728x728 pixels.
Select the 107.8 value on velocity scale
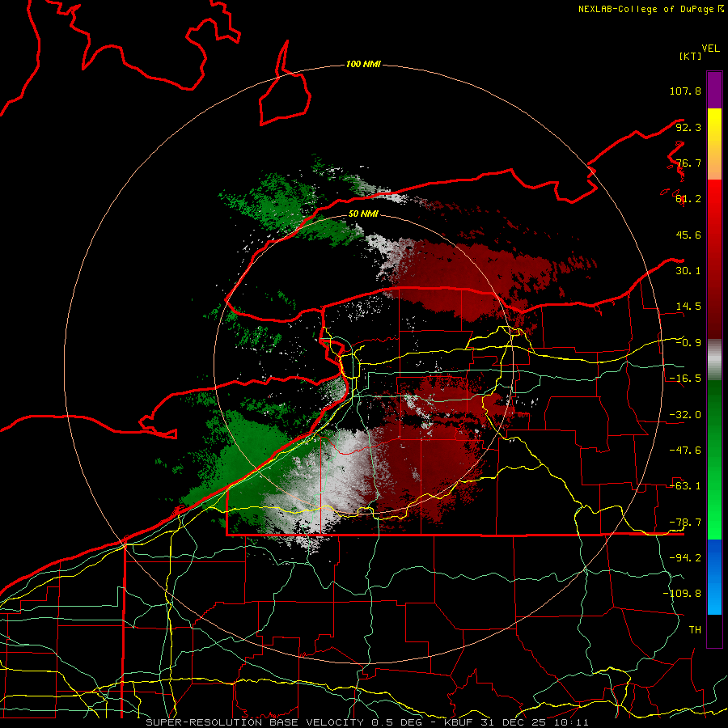(685, 91)
